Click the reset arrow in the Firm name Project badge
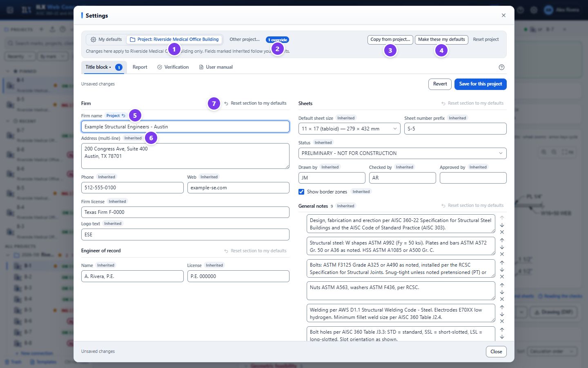This screenshot has height=368, width=588. coord(123,116)
